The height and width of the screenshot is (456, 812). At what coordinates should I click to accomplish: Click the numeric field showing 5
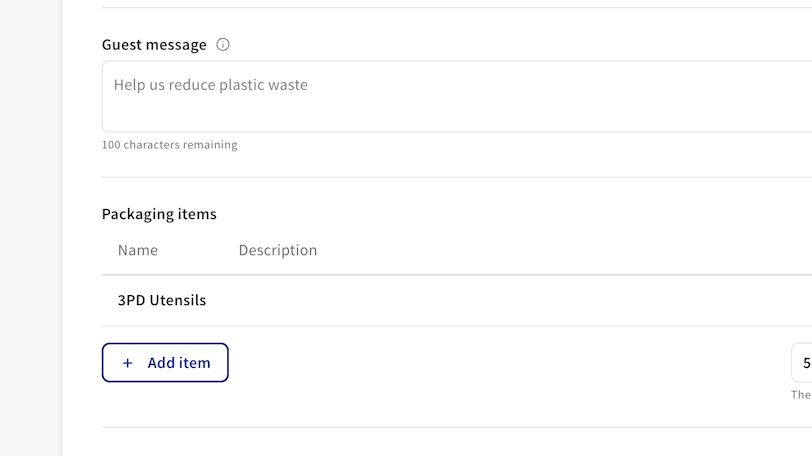point(804,363)
